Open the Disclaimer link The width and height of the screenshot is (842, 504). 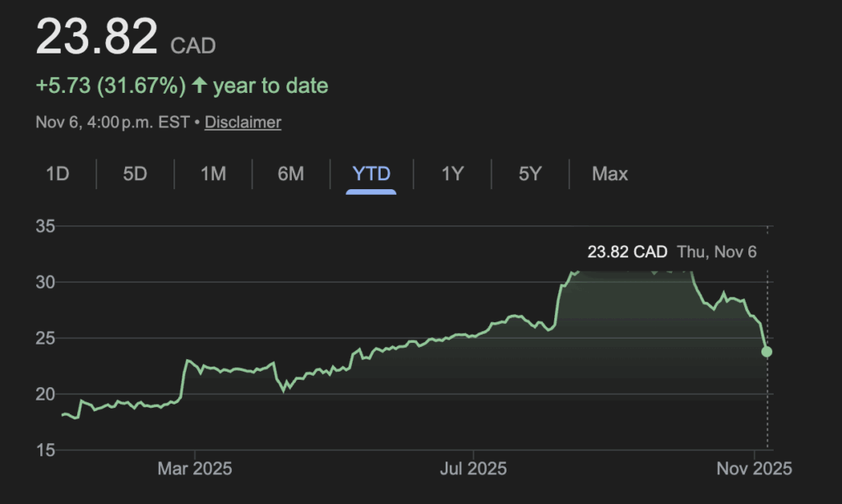pyautogui.click(x=243, y=123)
